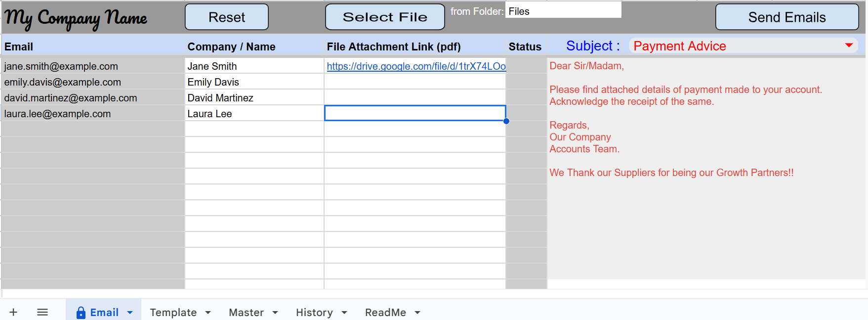Open Jane Smith's Google Drive file link
Screen dimensions: 868x320
tap(416, 66)
